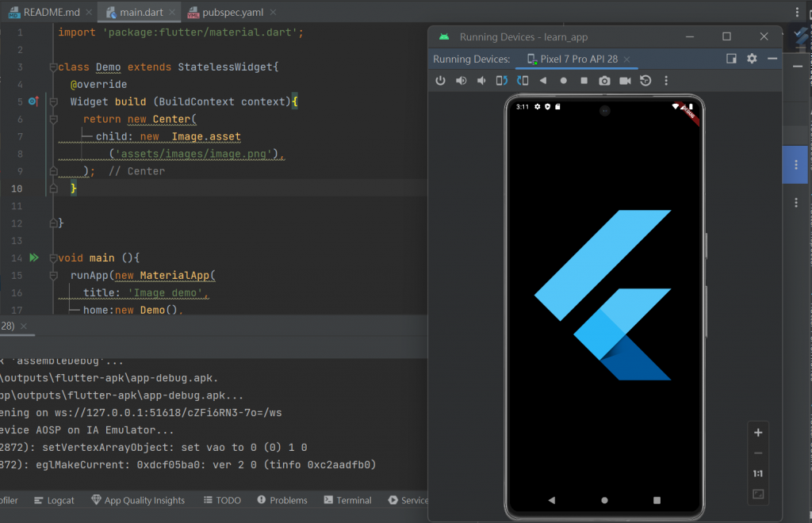Open Terminal tool window
This screenshot has width=812, height=523.
[x=348, y=500]
